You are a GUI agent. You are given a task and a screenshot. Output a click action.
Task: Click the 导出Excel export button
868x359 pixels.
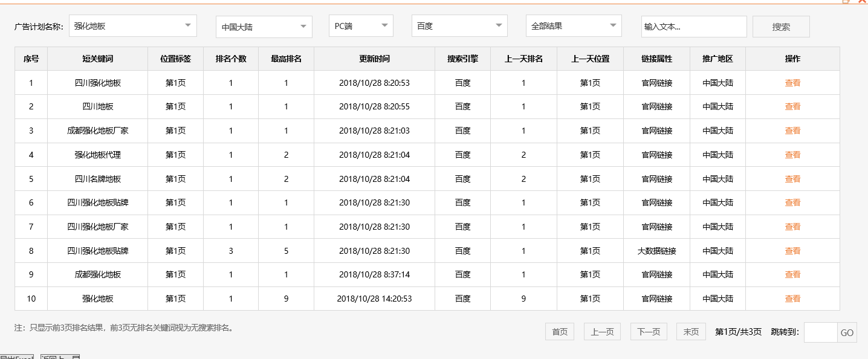click(16, 355)
